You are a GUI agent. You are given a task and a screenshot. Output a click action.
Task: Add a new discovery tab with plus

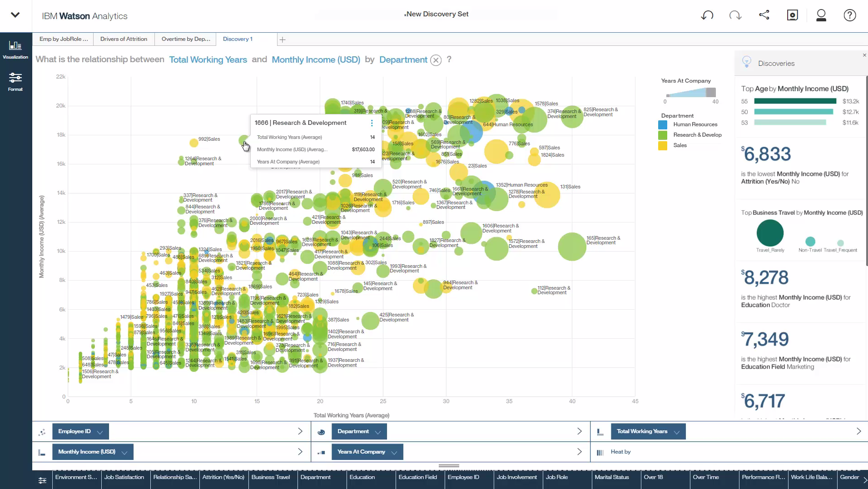(x=283, y=40)
